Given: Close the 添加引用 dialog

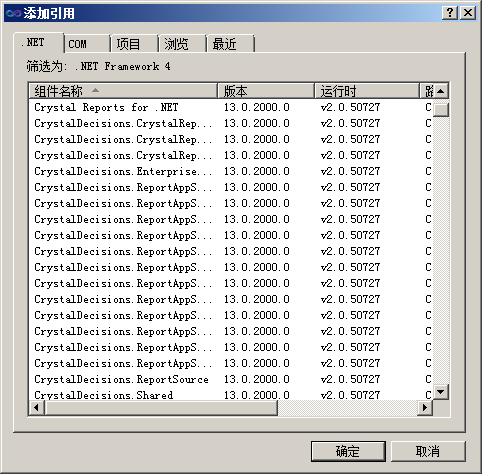Looking at the screenshot, I should point(468,13).
